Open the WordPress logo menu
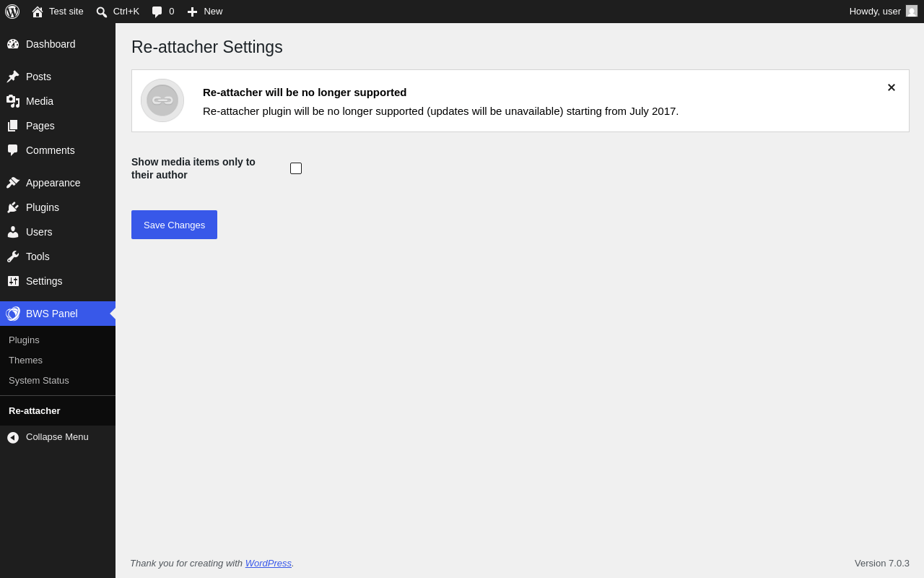This screenshot has width=924, height=578. pyautogui.click(x=12, y=12)
